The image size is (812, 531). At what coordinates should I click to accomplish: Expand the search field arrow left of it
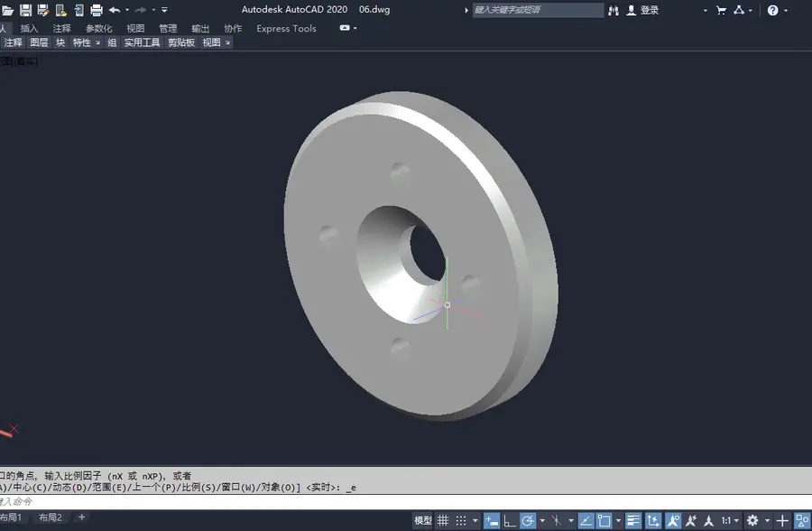point(466,10)
